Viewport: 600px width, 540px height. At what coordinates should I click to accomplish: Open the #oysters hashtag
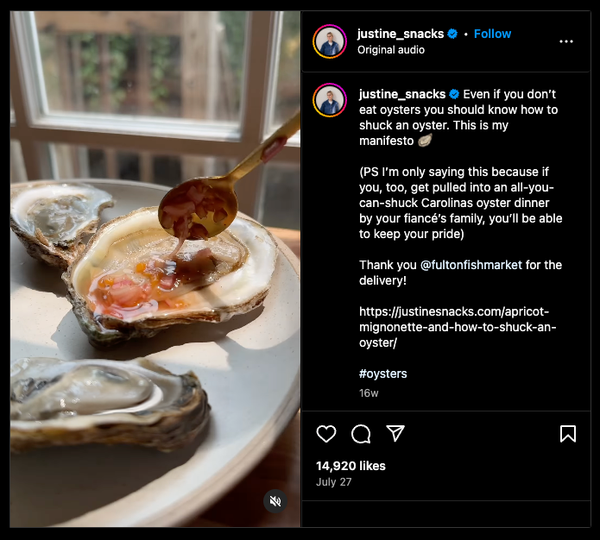383,373
